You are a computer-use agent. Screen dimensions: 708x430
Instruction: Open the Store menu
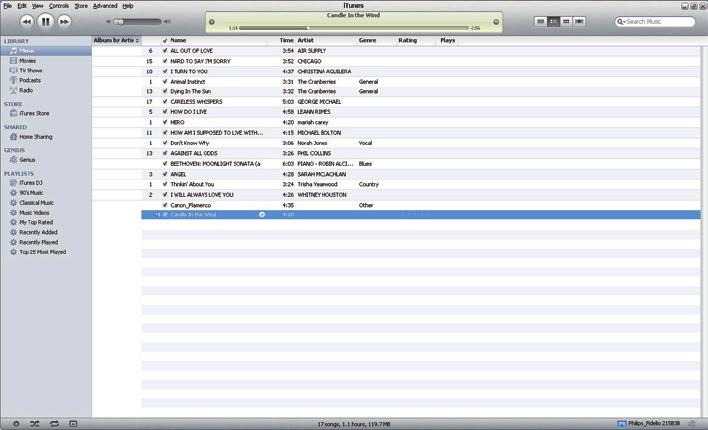tap(81, 6)
